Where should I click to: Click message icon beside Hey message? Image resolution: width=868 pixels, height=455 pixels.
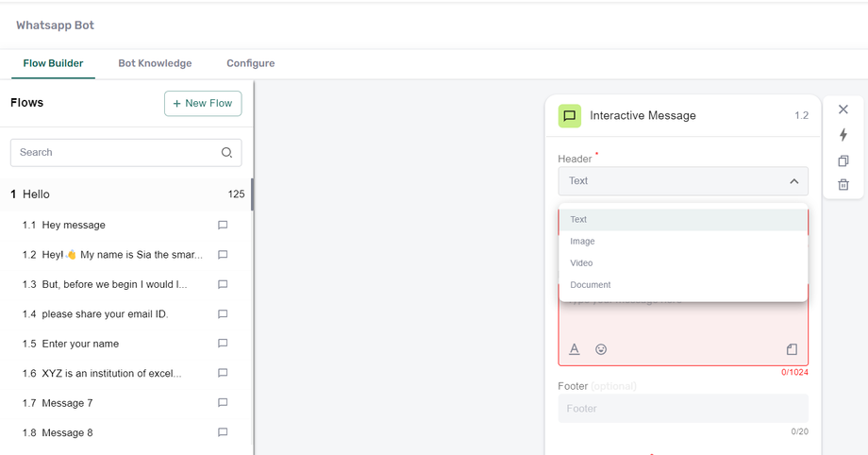pos(223,226)
